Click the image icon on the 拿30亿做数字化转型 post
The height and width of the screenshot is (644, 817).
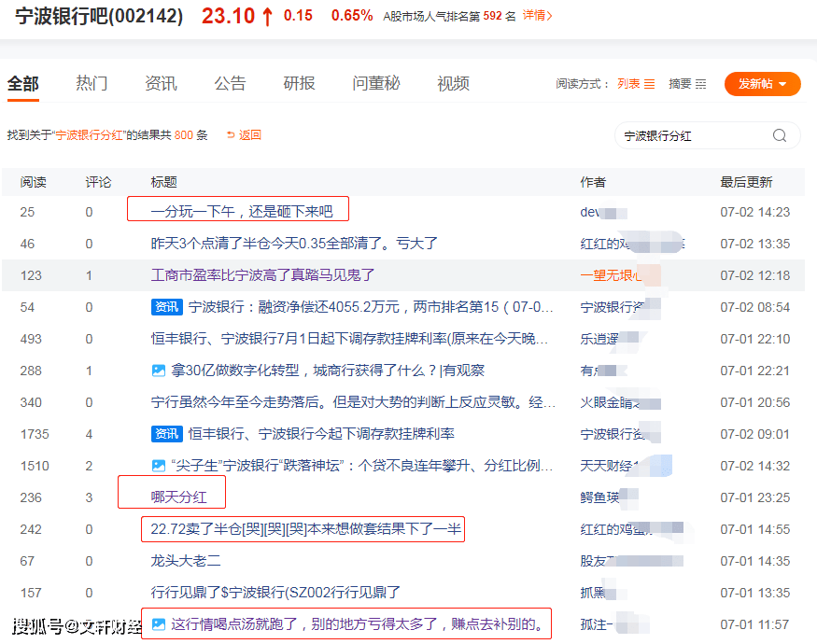tap(159, 371)
